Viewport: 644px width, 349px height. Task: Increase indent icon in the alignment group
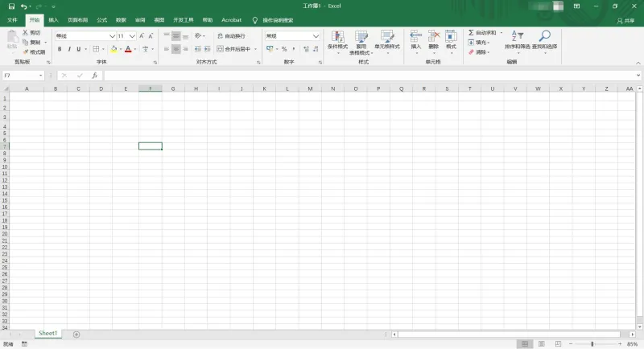(208, 49)
